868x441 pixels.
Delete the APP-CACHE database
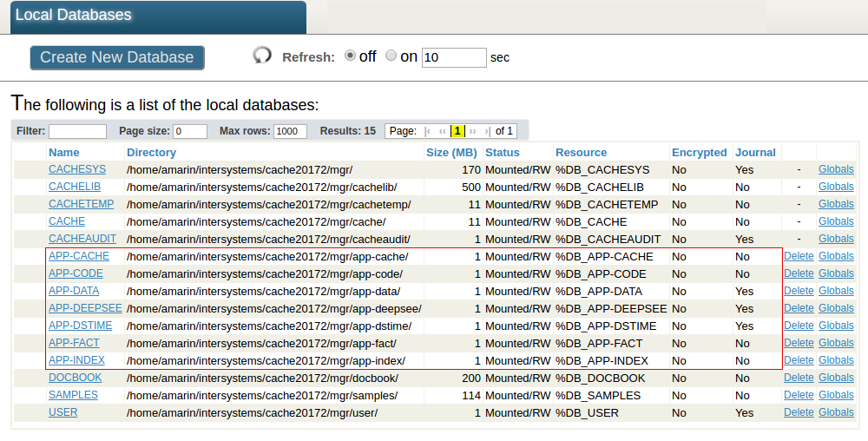pyautogui.click(x=799, y=256)
